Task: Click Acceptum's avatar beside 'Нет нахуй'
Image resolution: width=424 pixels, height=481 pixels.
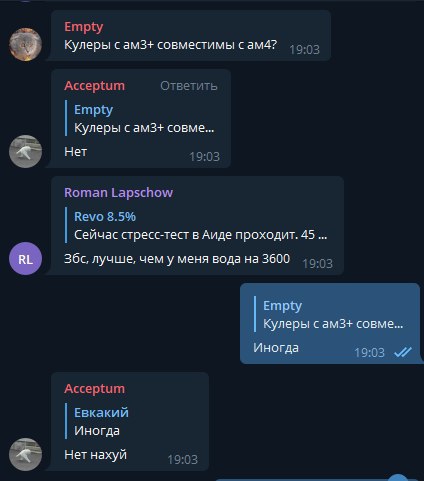Action: coord(25,454)
